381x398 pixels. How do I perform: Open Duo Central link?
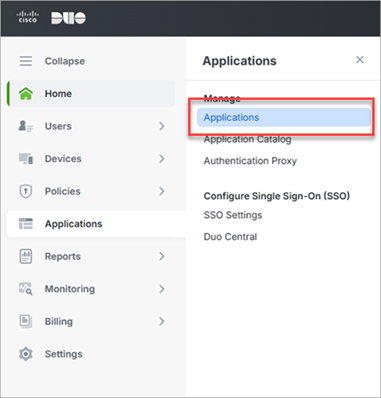click(230, 237)
